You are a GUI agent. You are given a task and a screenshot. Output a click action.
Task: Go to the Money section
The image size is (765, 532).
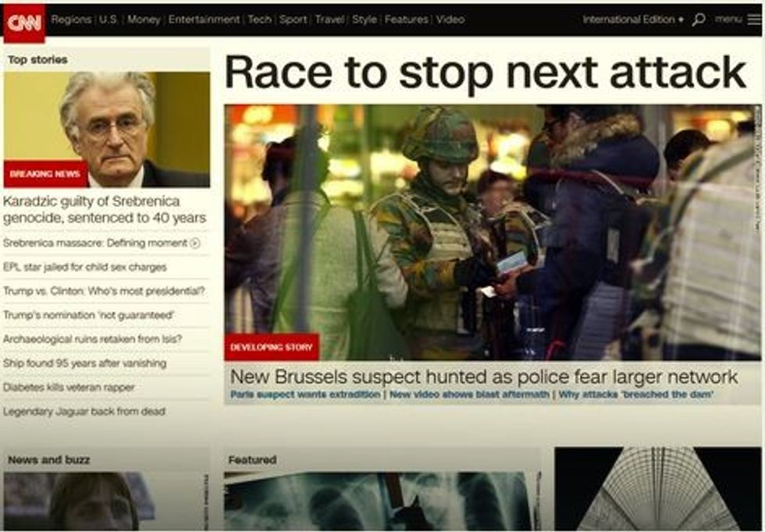coord(144,20)
